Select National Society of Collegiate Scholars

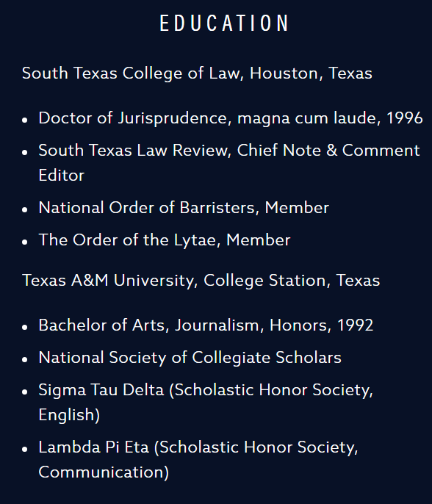click(190, 358)
